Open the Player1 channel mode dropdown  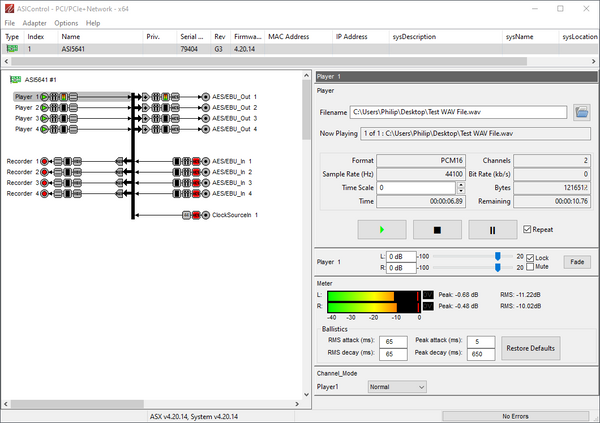pyautogui.click(x=396, y=386)
